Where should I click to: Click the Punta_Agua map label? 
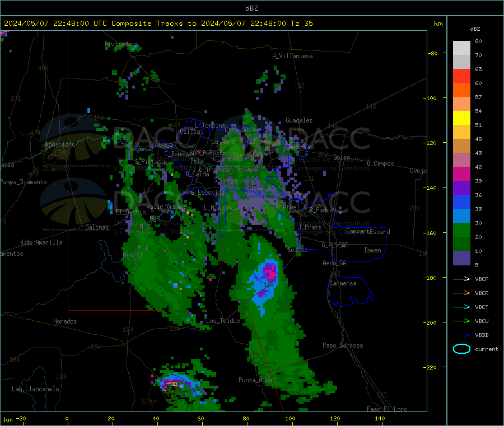pos(255,380)
